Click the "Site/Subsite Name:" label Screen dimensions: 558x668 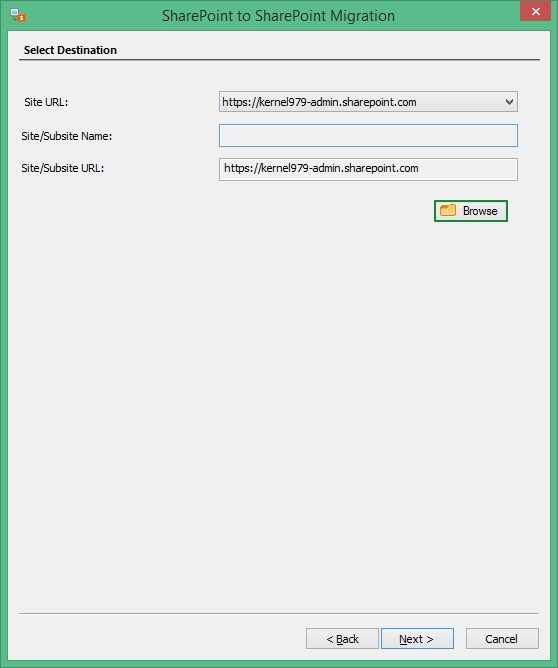(67, 136)
